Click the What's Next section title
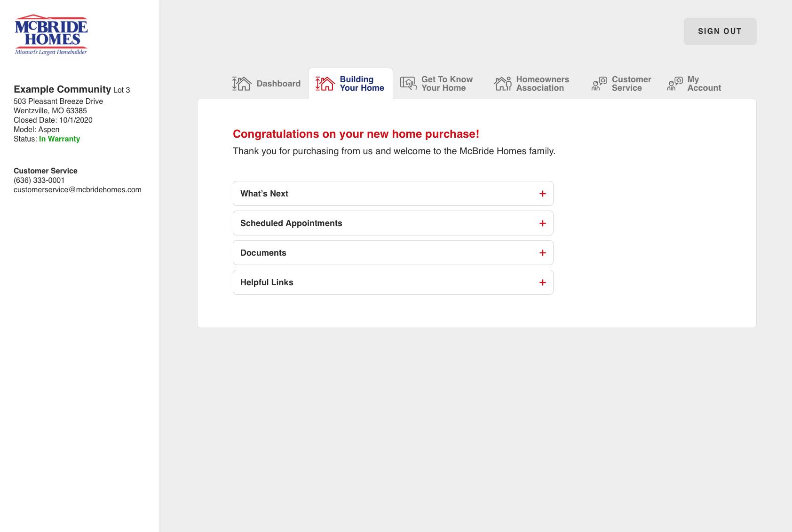The image size is (792, 532). [x=264, y=194]
